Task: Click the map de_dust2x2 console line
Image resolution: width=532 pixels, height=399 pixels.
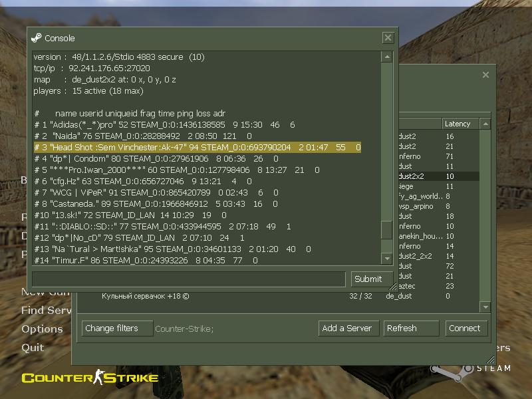Action: (x=104, y=79)
